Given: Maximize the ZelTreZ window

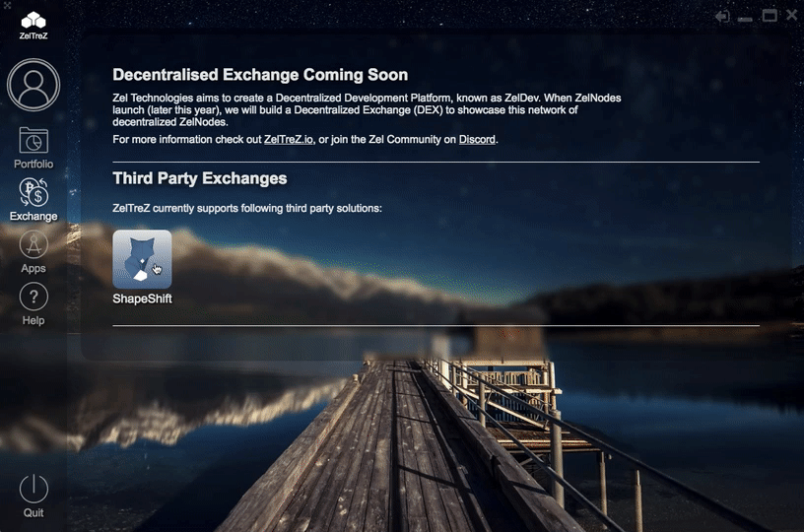Looking at the screenshot, I should [770, 16].
